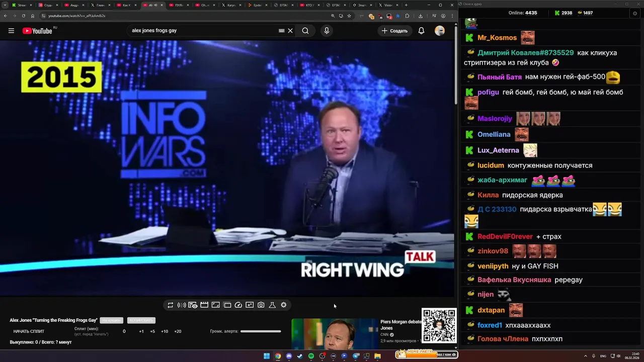644x362 pixels.
Task: Open Windows Start menu
Action: pos(267,356)
